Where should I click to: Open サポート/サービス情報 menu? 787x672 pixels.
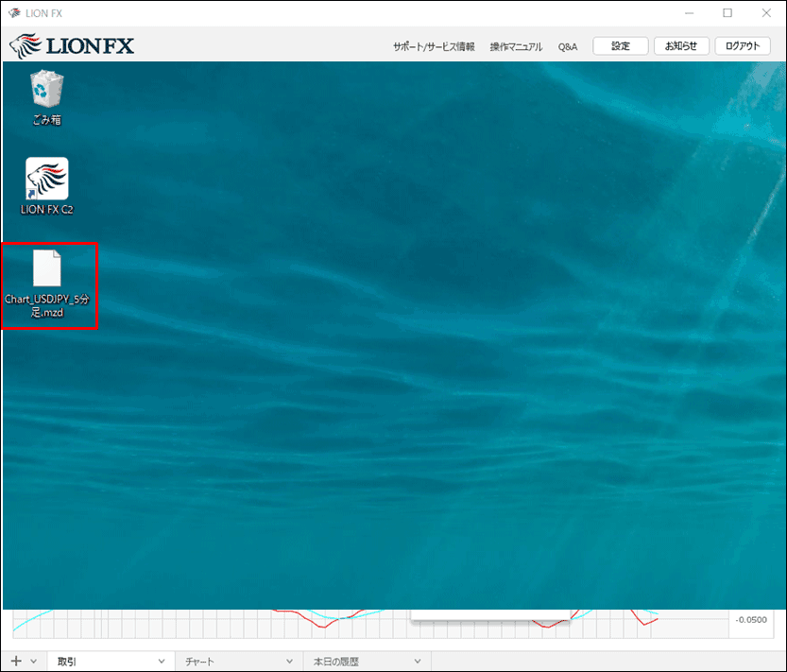click(434, 46)
